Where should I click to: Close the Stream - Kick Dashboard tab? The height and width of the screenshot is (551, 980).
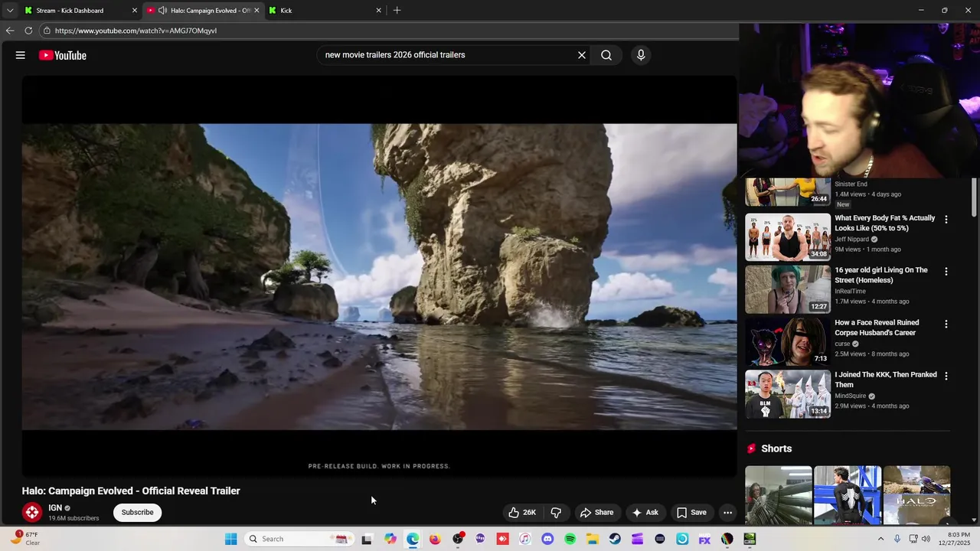click(135, 11)
